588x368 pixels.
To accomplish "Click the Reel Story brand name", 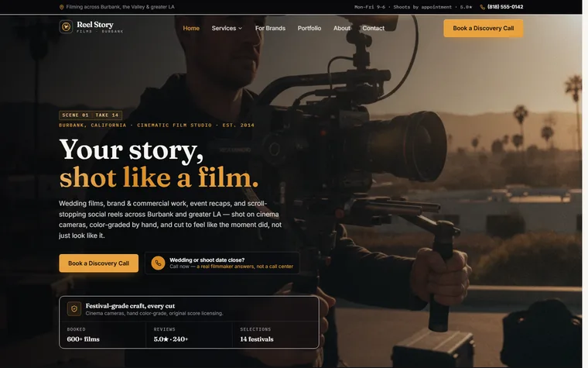I will pos(95,25).
